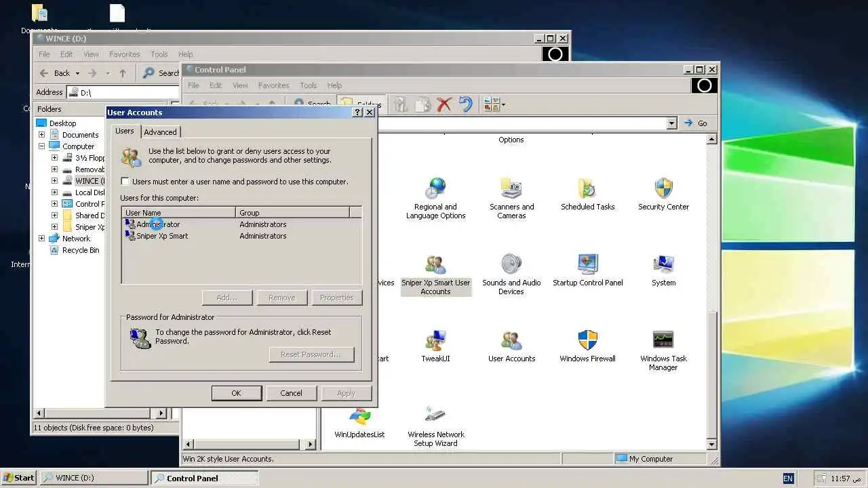Click the Remove button
The image size is (868, 488).
coord(281,298)
